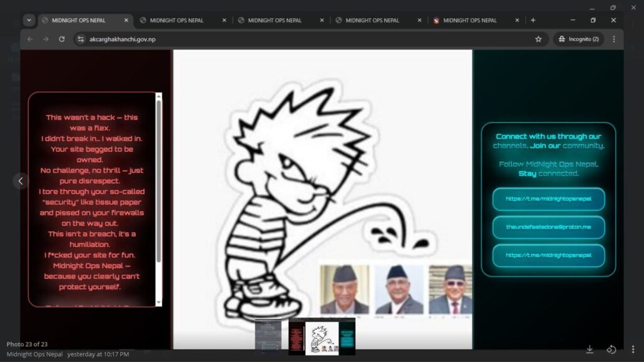Screen dimensions: 644x362
Task: Click the "Follow MidNight Ops Nepal." text
Action: point(548,164)
